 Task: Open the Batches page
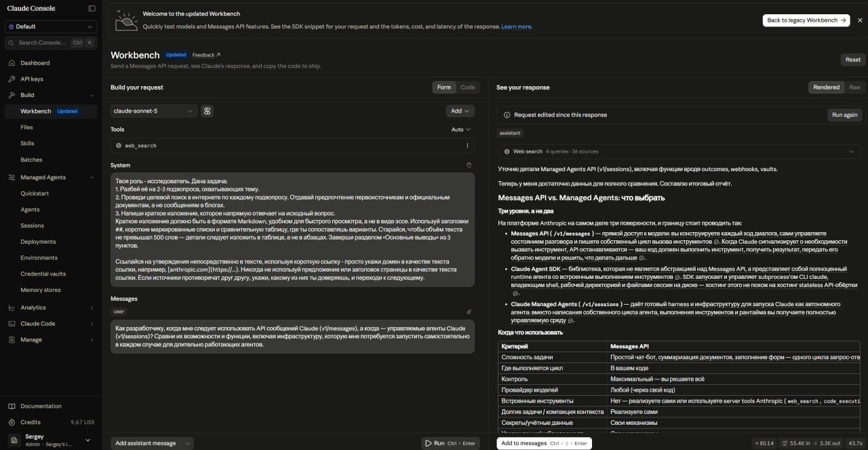(x=31, y=160)
